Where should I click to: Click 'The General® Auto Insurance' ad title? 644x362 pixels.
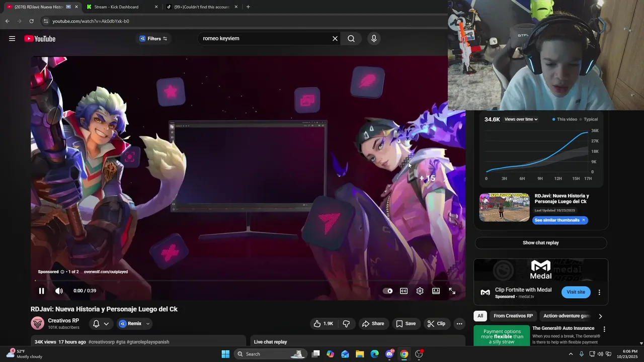coord(563,328)
